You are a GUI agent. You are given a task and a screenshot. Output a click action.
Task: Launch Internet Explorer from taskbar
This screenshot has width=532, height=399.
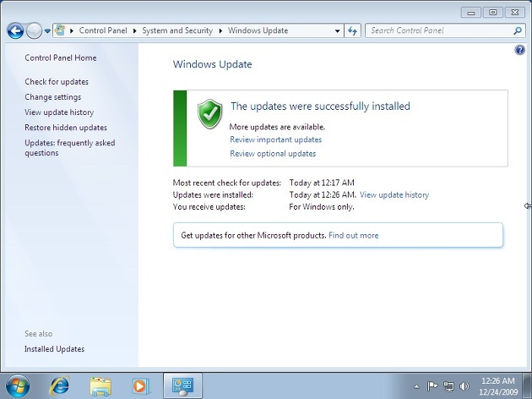coord(59,386)
